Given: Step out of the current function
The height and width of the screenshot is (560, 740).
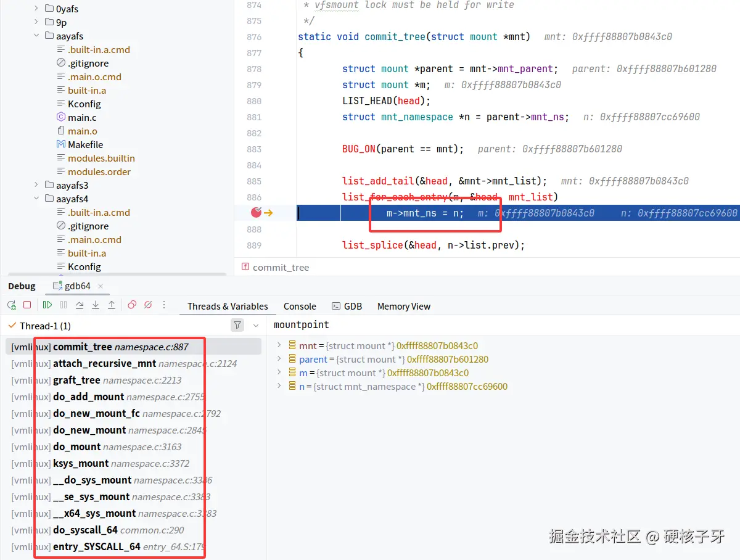Looking at the screenshot, I should click(112, 305).
